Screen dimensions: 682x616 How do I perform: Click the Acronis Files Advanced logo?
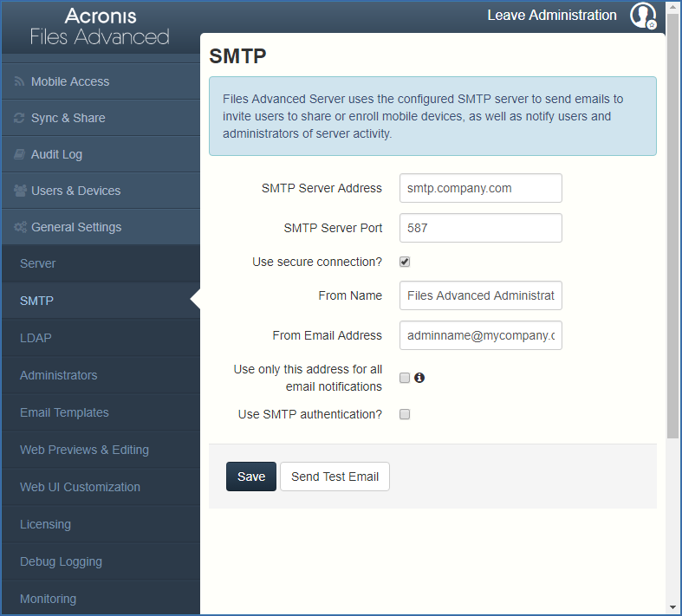pyautogui.click(x=100, y=27)
